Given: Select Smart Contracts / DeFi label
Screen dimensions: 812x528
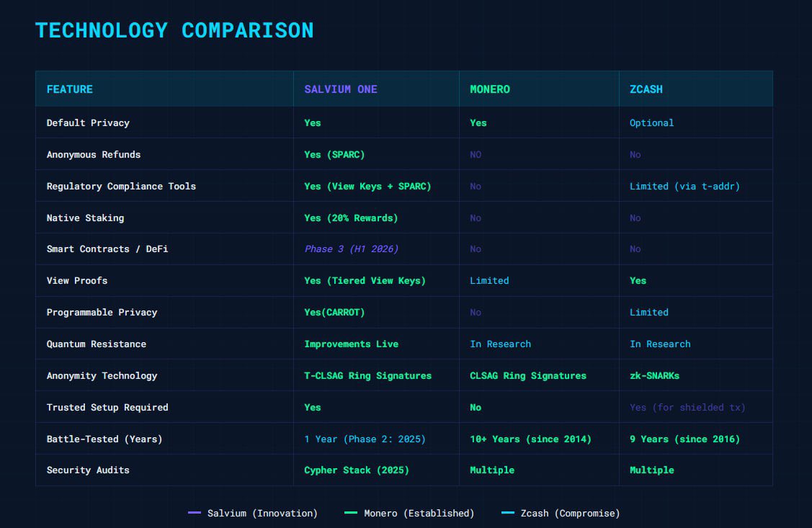Looking at the screenshot, I should pos(107,249).
